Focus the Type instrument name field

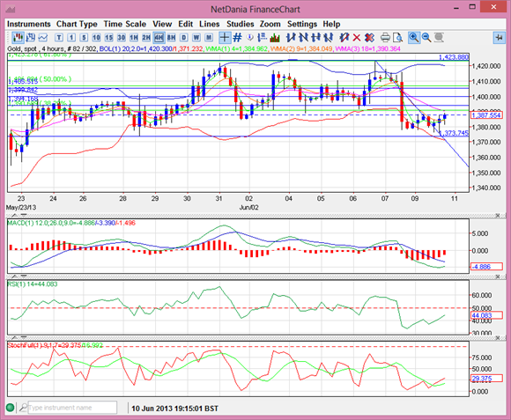[x=72, y=408]
